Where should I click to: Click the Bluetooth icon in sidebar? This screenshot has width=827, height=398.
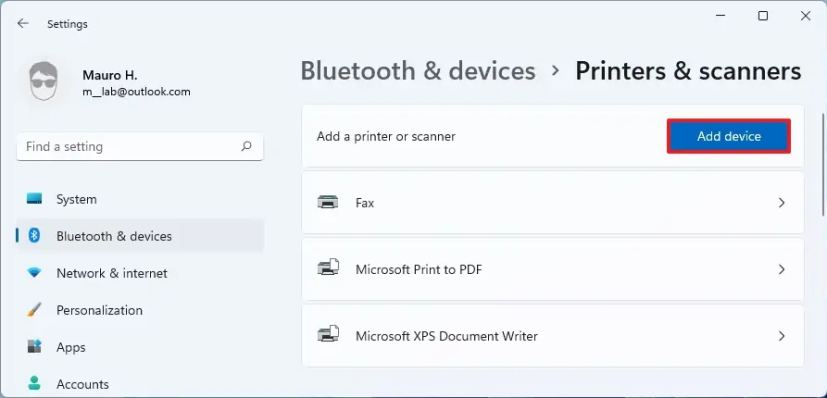pos(34,236)
